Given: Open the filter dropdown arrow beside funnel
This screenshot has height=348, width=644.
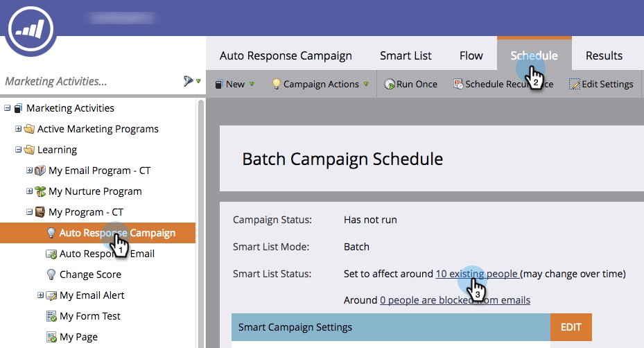Looking at the screenshot, I should (x=198, y=81).
